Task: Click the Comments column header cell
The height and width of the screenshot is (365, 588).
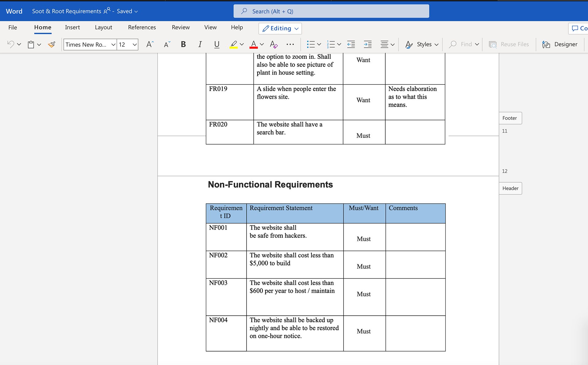Action: tap(415, 213)
